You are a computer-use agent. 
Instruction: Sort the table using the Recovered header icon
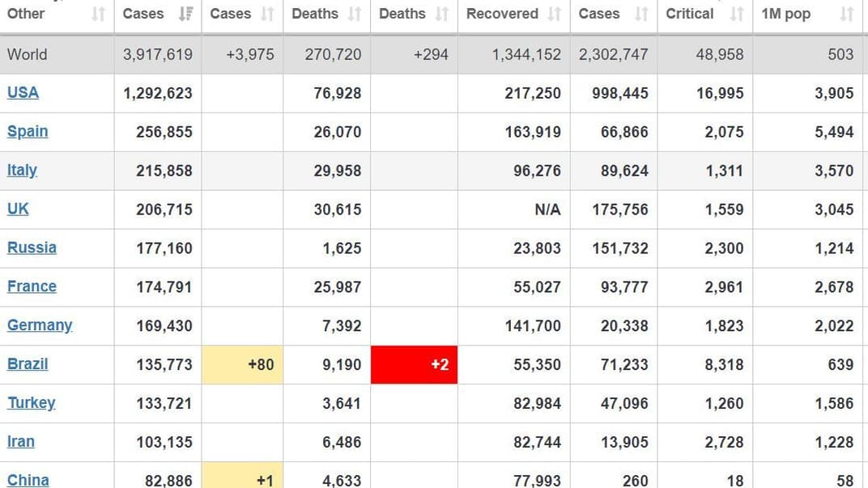coord(555,14)
